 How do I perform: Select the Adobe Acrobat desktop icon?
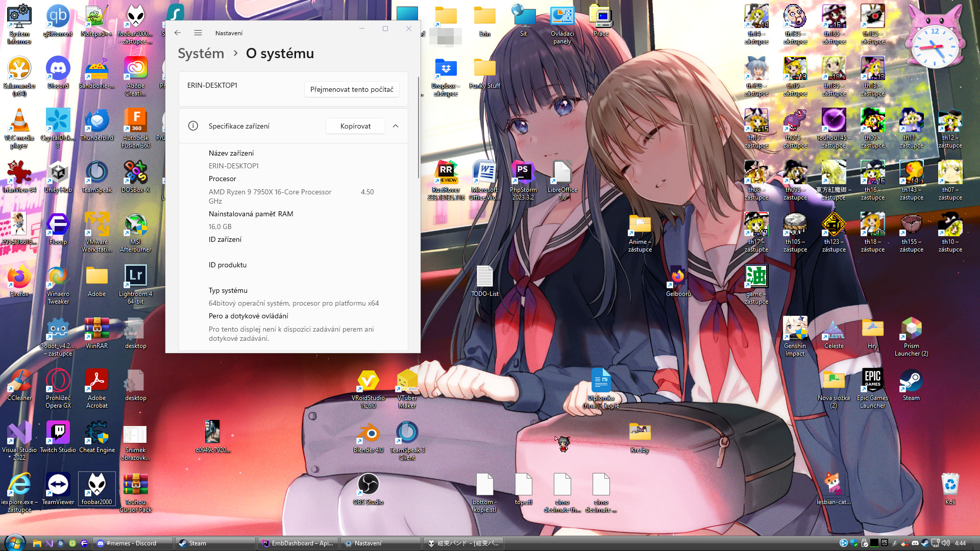tap(97, 388)
